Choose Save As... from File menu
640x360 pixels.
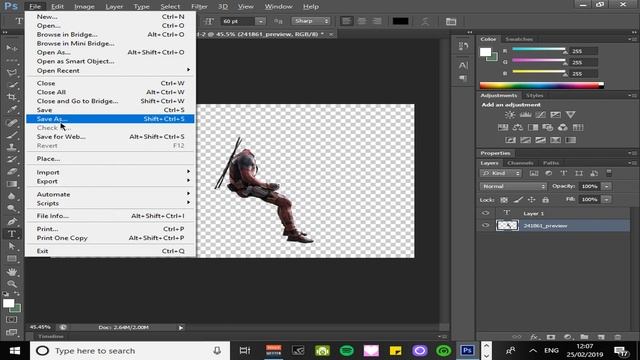tap(110, 119)
